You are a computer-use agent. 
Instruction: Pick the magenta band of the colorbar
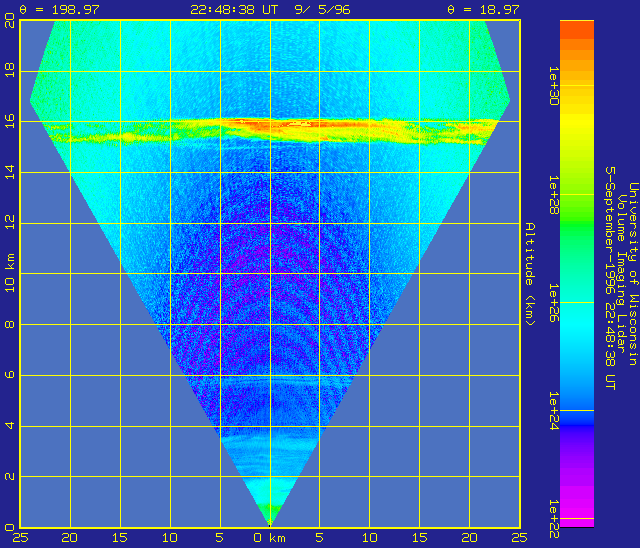[x=577, y=508]
